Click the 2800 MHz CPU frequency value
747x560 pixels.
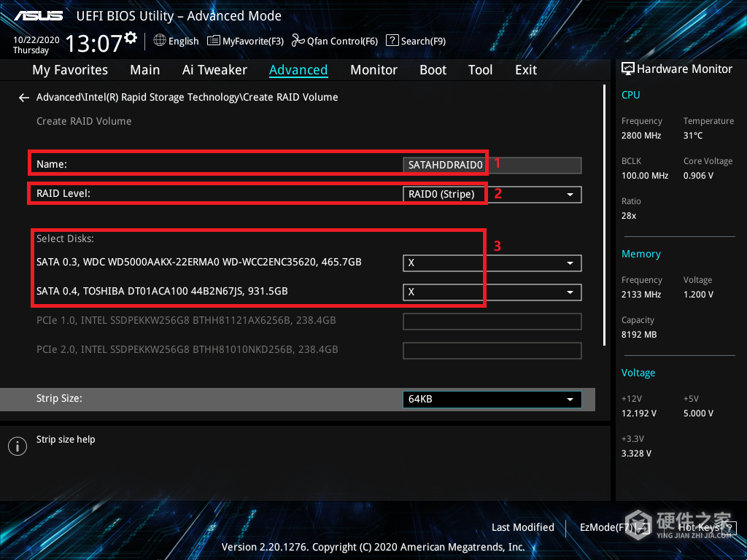point(640,136)
